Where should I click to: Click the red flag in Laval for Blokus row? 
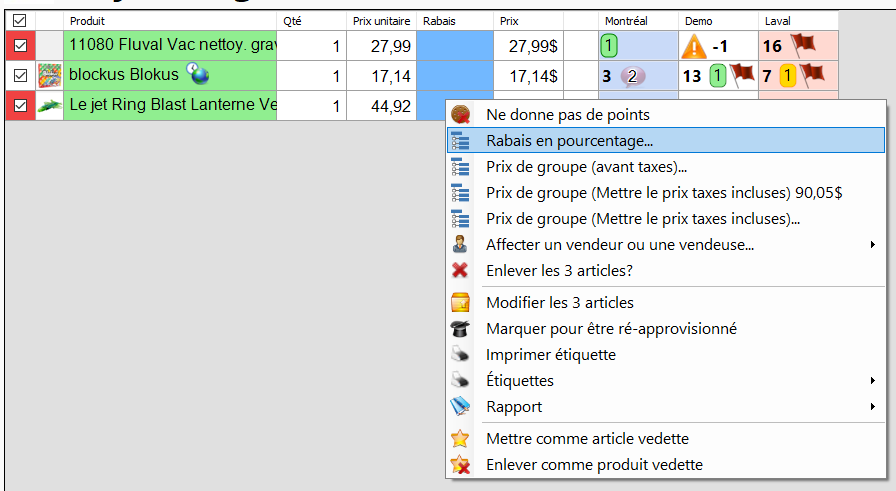(x=811, y=74)
